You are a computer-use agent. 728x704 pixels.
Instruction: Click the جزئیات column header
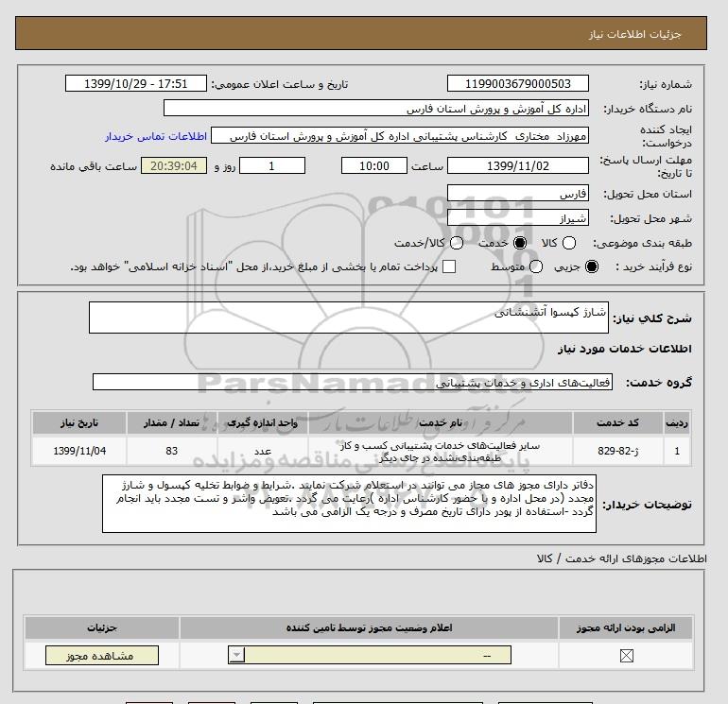pos(102,627)
